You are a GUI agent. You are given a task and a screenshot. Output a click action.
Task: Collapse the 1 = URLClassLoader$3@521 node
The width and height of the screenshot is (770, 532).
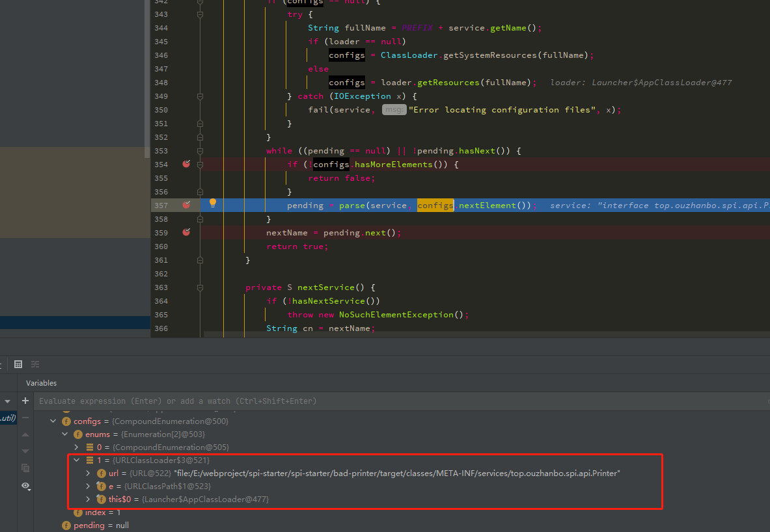click(x=77, y=460)
